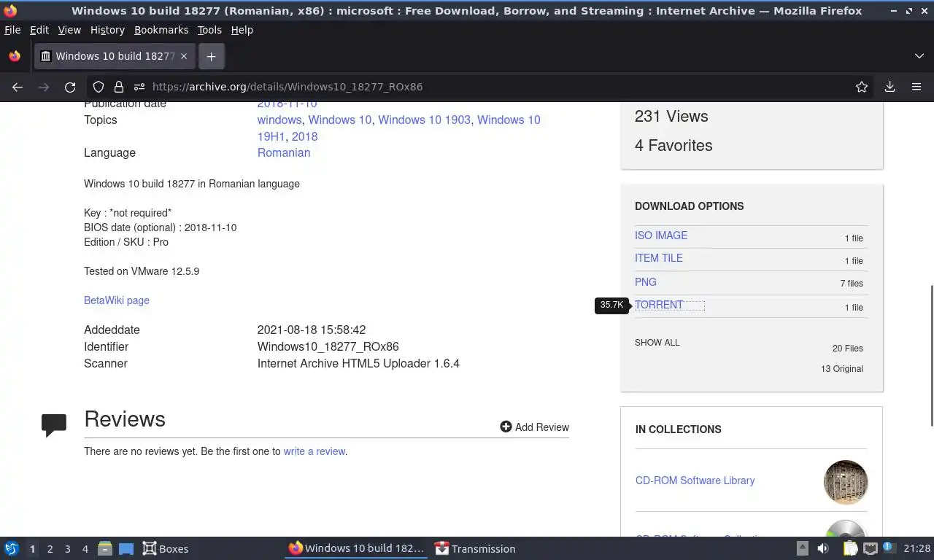
Task: Click SHOW ALL download files
Action: tap(657, 343)
